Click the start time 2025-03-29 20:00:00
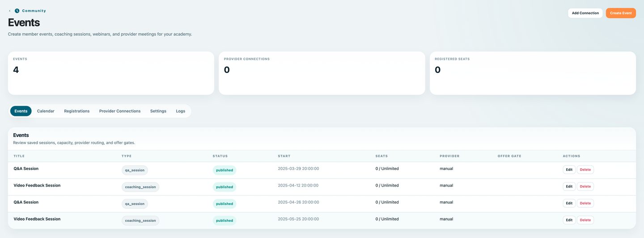644x238 pixels. 298,169
